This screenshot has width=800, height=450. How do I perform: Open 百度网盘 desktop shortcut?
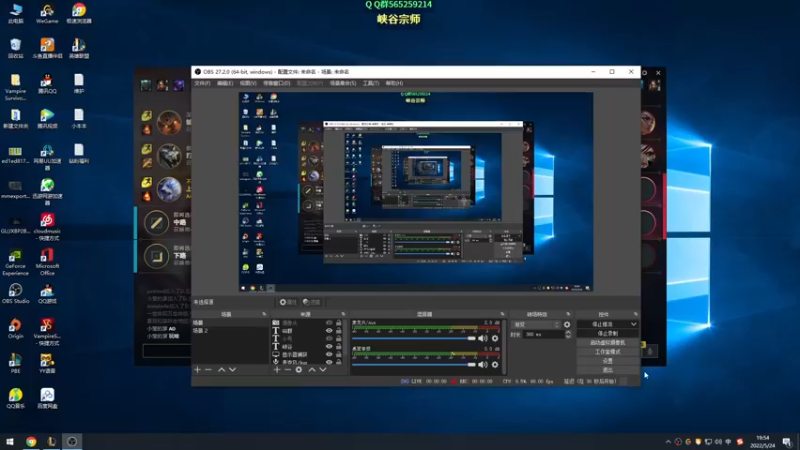tap(47, 399)
